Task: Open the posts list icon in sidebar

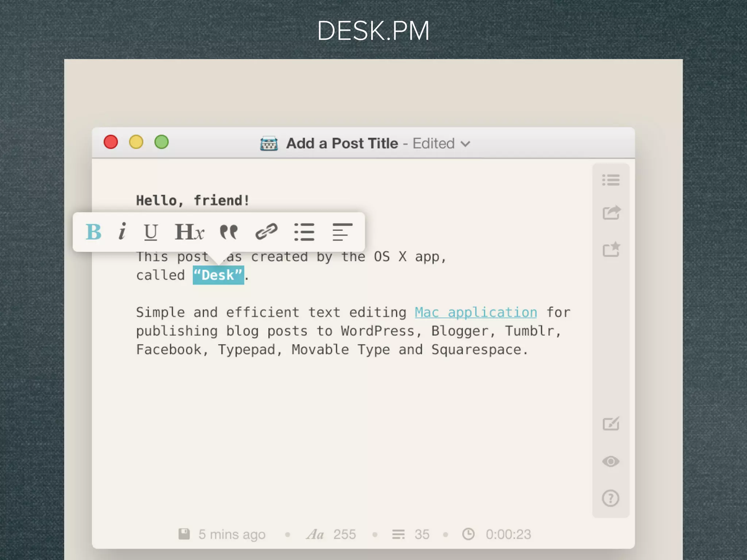Action: coord(611,180)
